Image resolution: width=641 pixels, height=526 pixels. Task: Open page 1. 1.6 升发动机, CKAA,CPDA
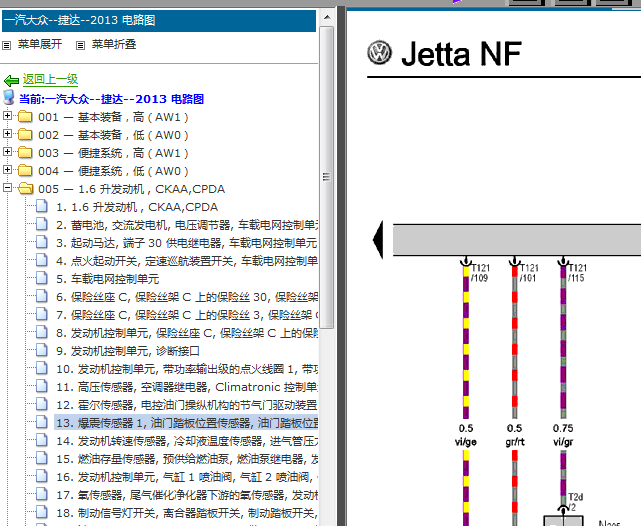[137, 207]
